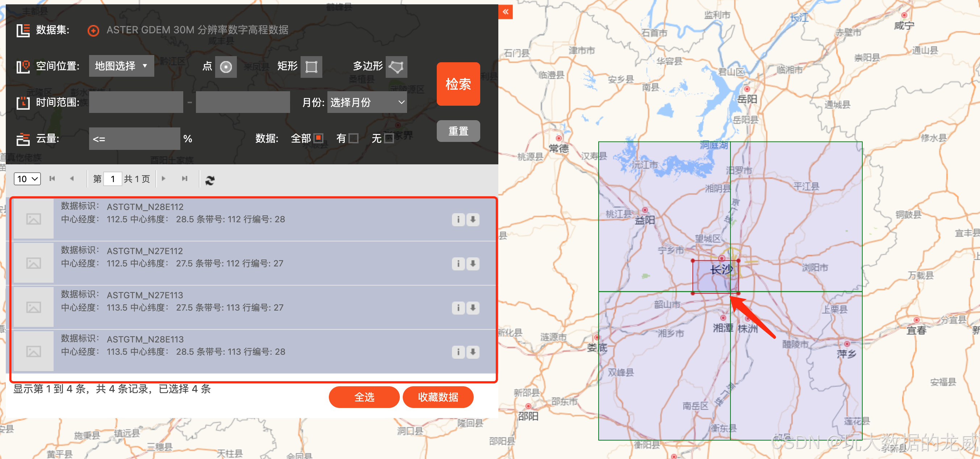Click the start date input field
This screenshot has width=980, height=459.
click(x=136, y=102)
